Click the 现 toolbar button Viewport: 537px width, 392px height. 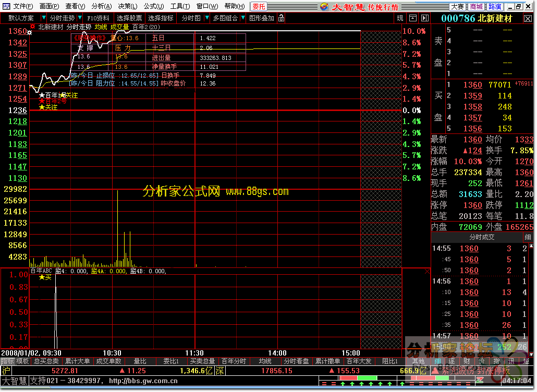click(400, 18)
